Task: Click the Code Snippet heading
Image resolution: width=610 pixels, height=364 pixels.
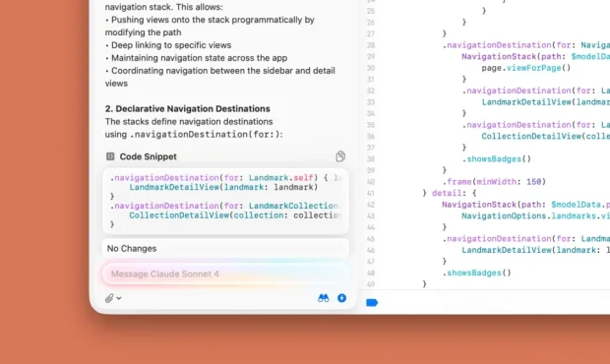Action: tap(148, 156)
